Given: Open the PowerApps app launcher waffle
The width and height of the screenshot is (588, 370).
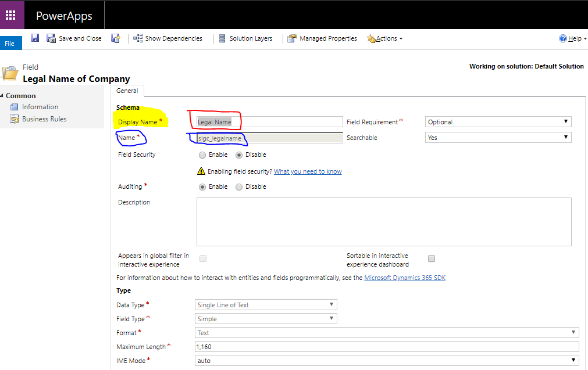Looking at the screenshot, I should (x=10, y=15).
